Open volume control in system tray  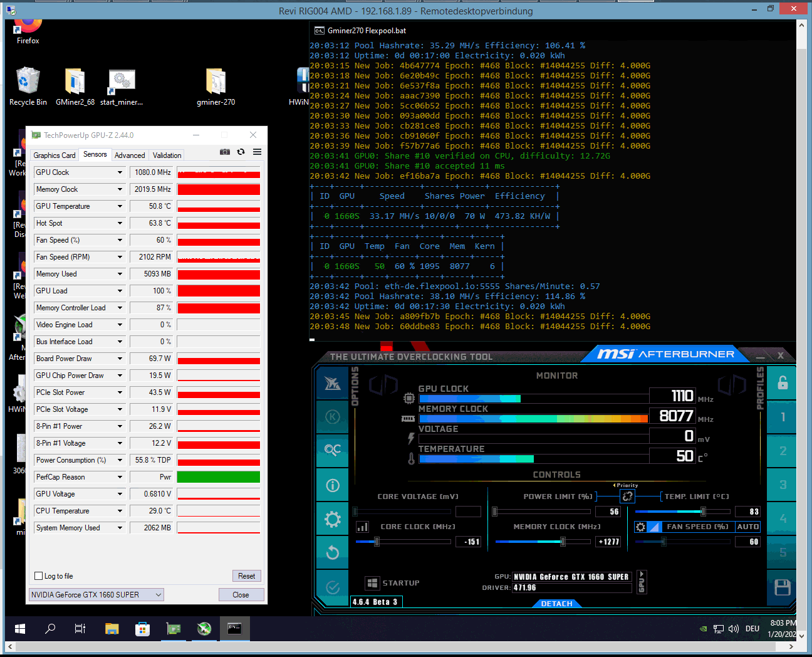(734, 629)
